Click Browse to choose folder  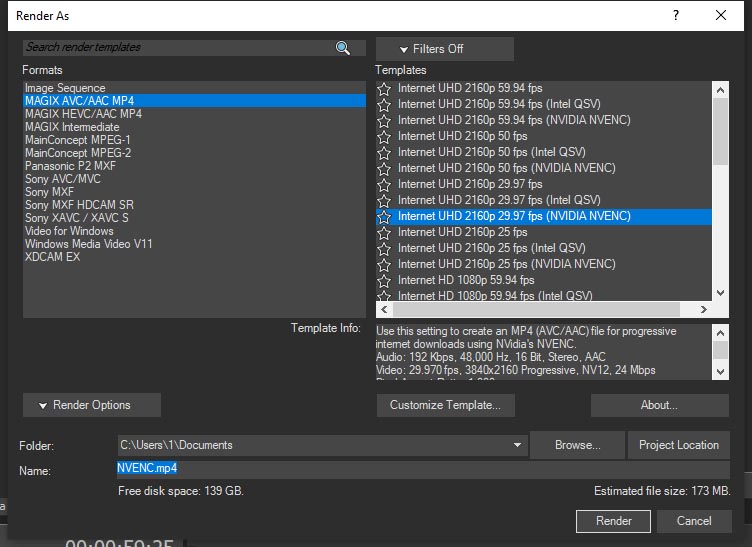tap(577, 445)
